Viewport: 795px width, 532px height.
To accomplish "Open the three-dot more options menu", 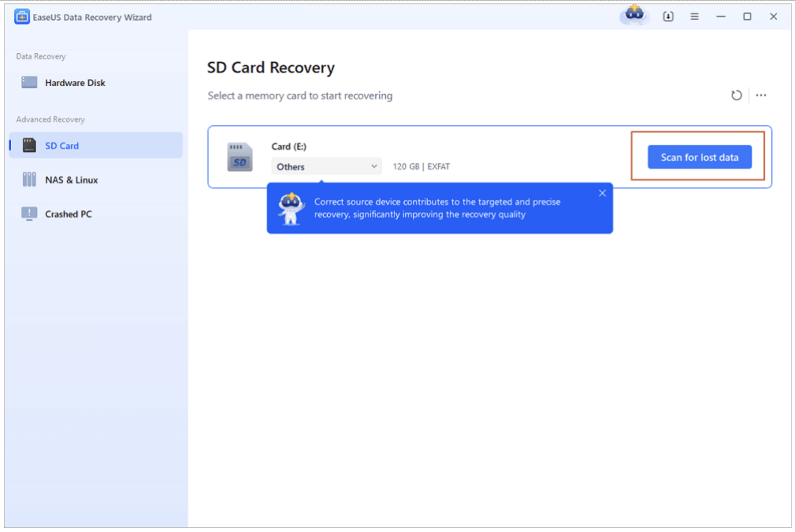I will click(x=761, y=95).
